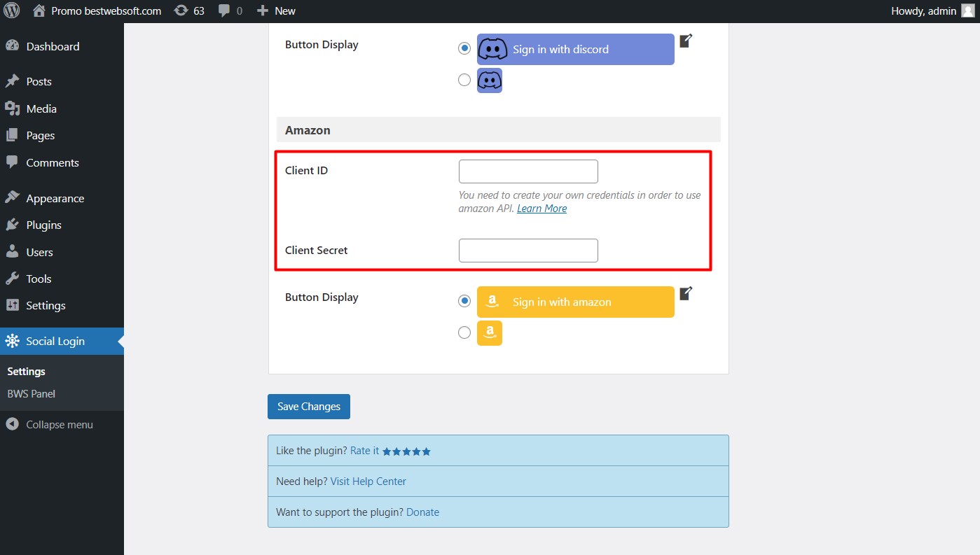The height and width of the screenshot is (555, 980).
Task: Select the long 'Sign in with amazon' button style
Action: 464,301
